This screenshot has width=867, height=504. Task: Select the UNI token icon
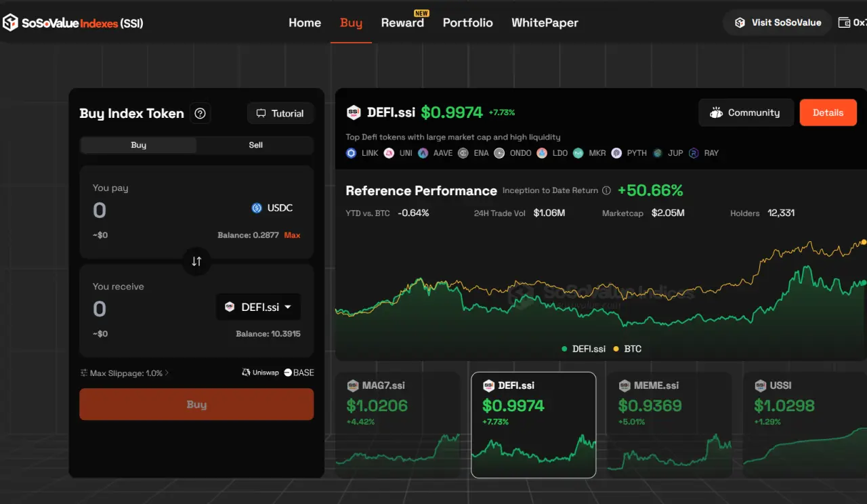389,153
